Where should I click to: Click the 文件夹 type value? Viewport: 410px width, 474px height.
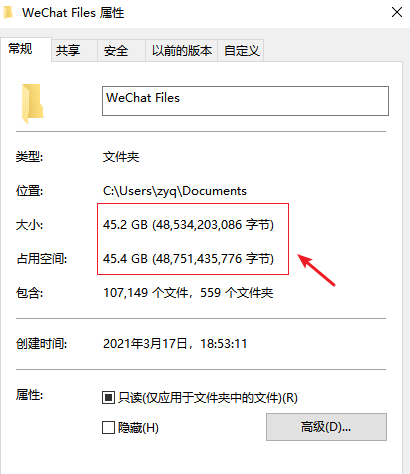pos(121,157)
